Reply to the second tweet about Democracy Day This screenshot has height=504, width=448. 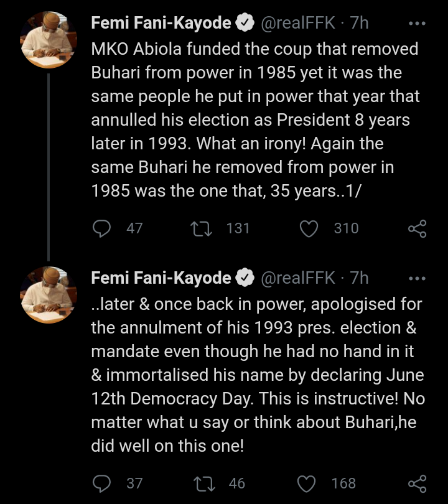click(101, 483)
